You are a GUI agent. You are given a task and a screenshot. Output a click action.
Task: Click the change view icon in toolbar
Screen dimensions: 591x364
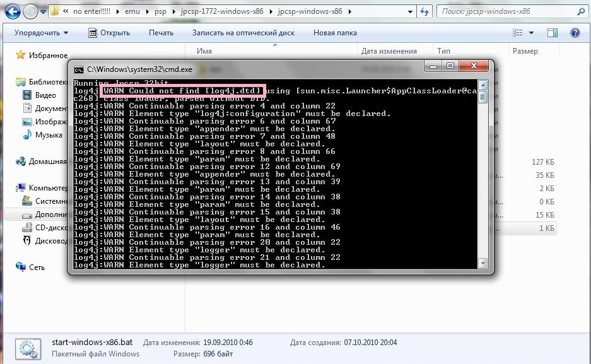pos(517,33)
